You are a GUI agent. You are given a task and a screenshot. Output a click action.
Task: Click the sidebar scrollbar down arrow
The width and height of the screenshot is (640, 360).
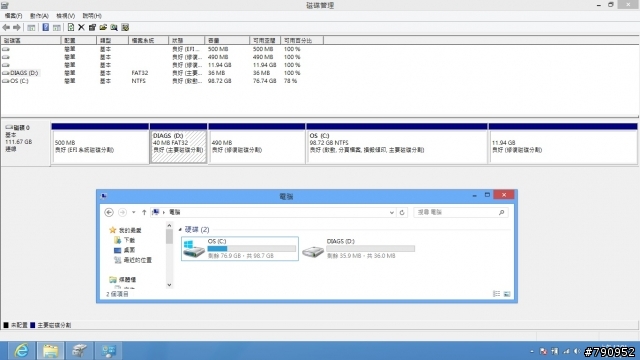169,285
